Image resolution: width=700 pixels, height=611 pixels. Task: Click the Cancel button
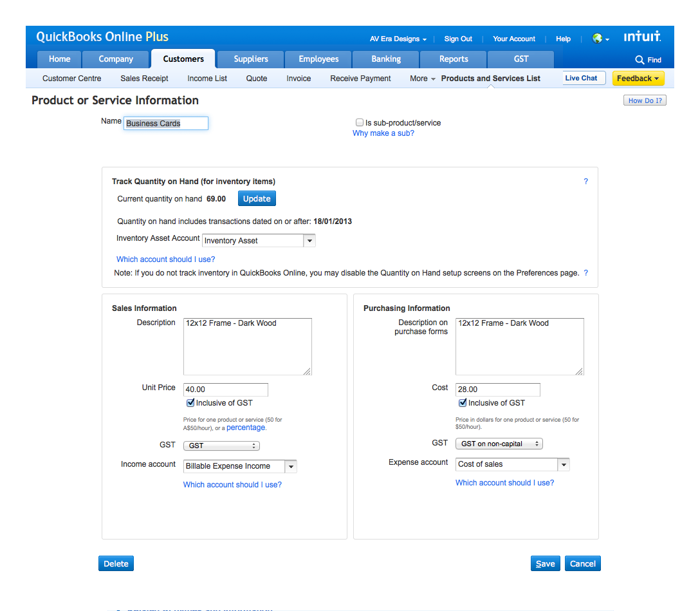pos(583,563)
